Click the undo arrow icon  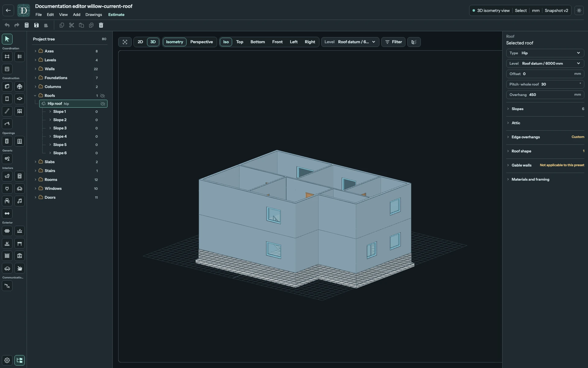click(x=7, y=25)
